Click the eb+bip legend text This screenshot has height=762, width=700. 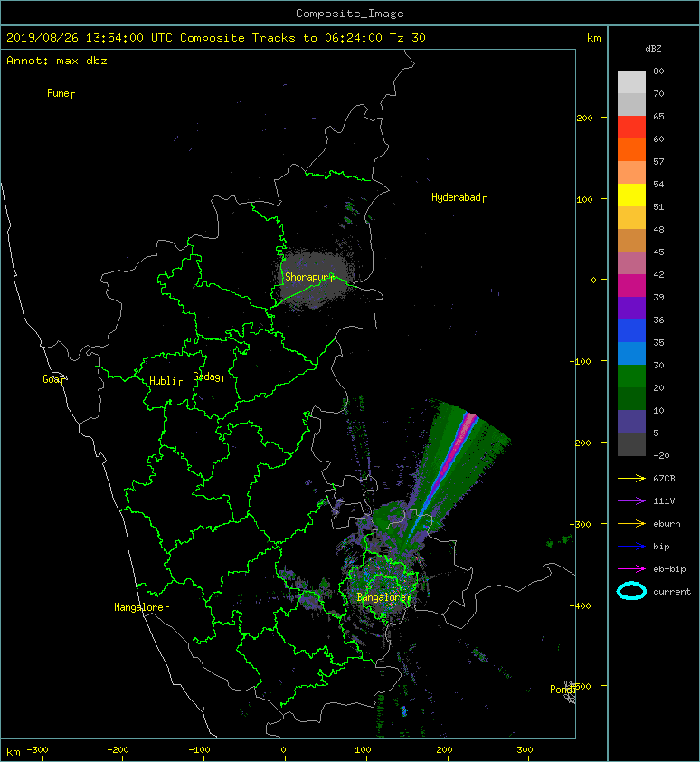point(669,568)
